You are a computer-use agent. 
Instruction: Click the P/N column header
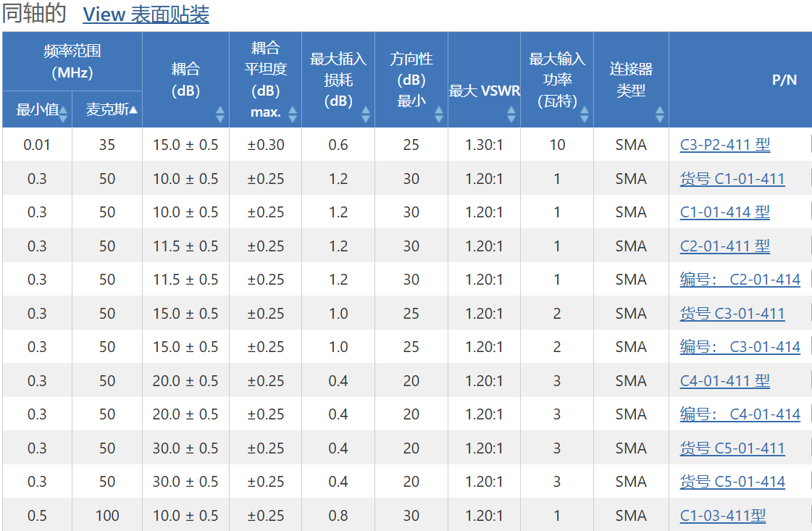[784, 80]
